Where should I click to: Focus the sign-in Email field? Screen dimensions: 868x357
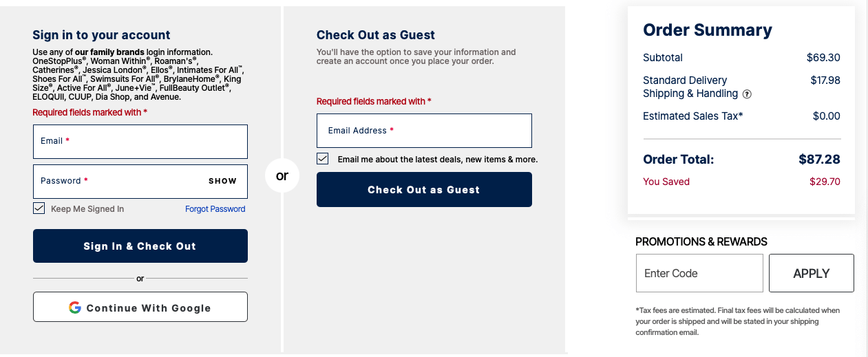[140, 142]
